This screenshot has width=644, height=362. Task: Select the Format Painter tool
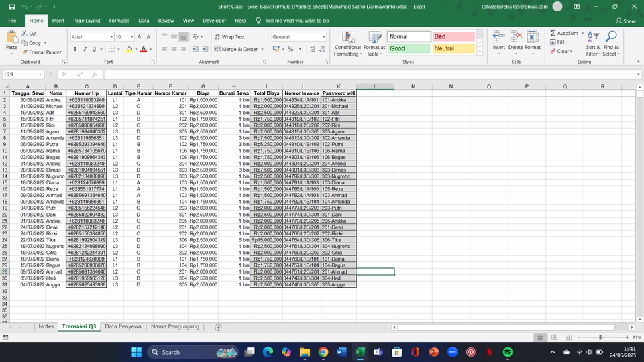click(42, 52)
